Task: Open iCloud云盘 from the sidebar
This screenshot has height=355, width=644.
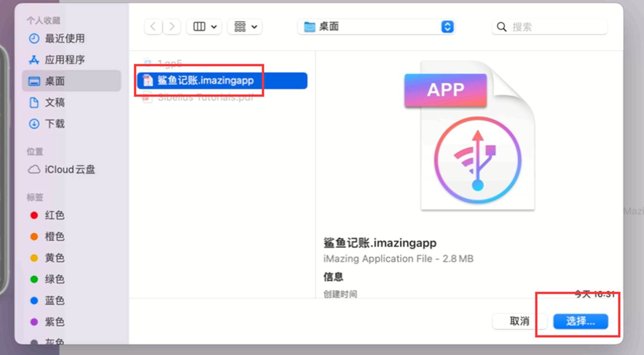Action: coord(65,170)
